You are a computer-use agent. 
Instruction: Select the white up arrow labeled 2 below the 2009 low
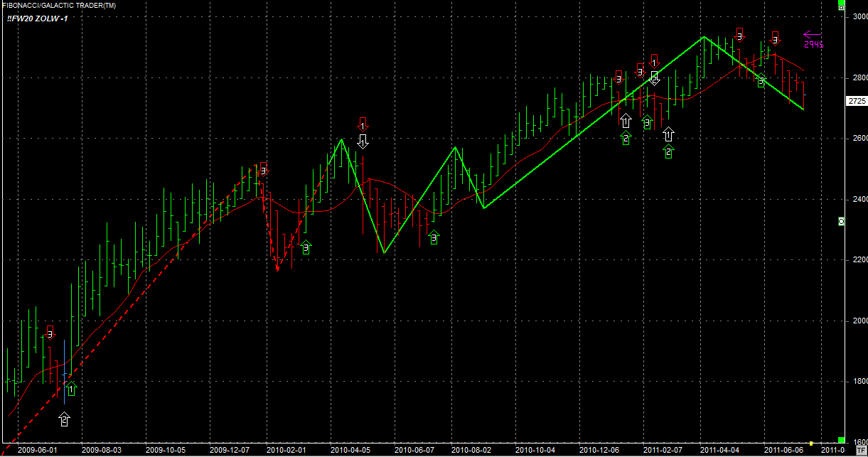(65, 419)
